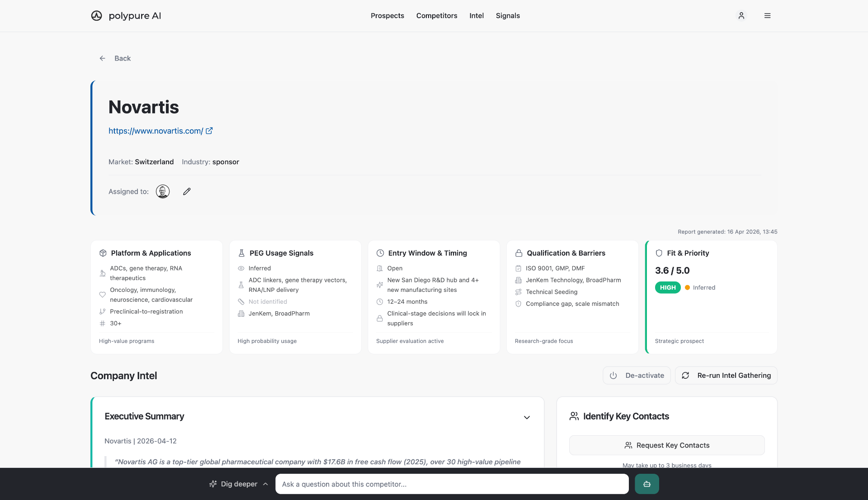Click the Novartis company heading

coord(144,107)
